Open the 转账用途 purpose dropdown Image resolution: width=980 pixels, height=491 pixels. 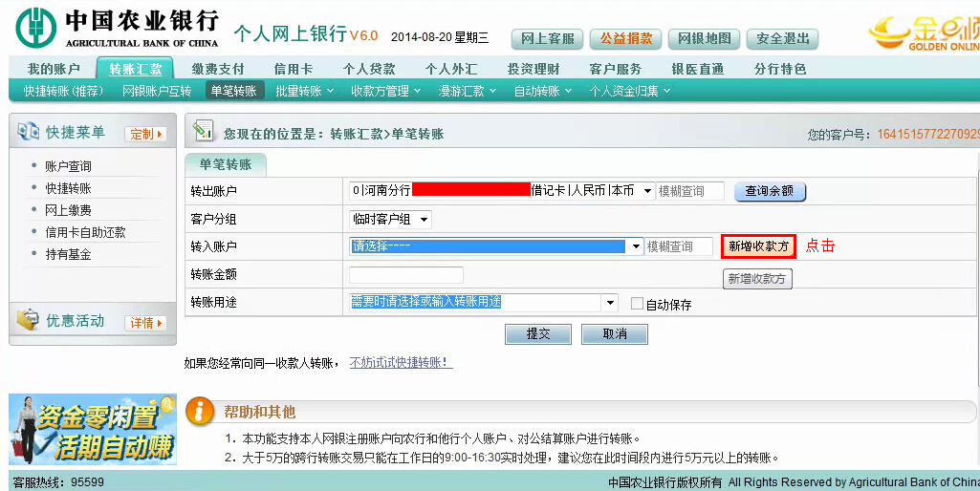pyautogui.click(x=609, y=303)
